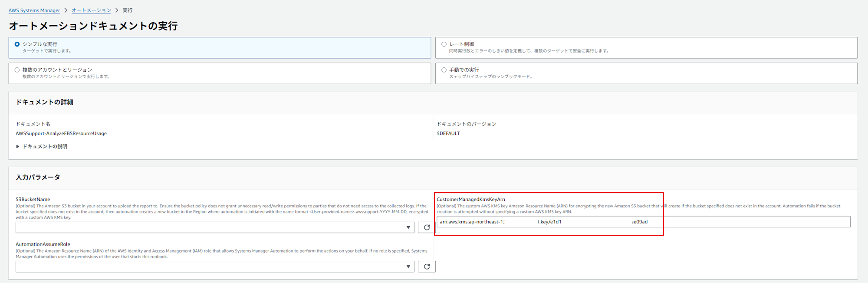Click the 実行 breadcrumb item

point(128,10)
